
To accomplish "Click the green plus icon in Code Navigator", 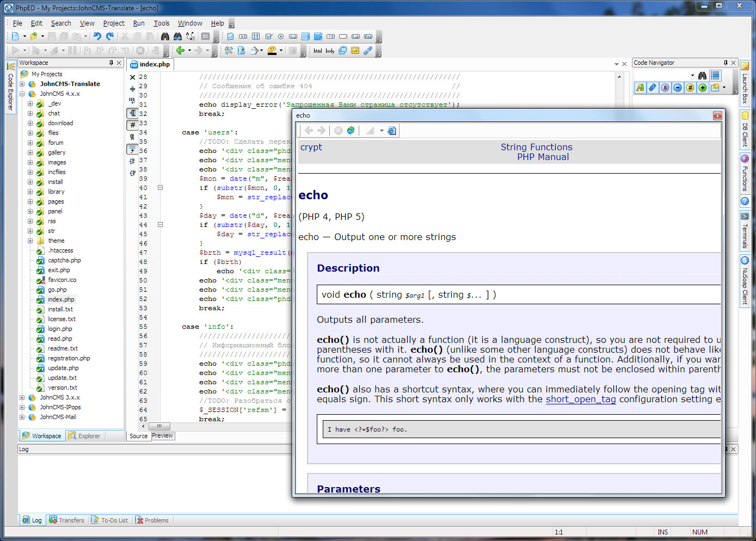I will 703,88.
